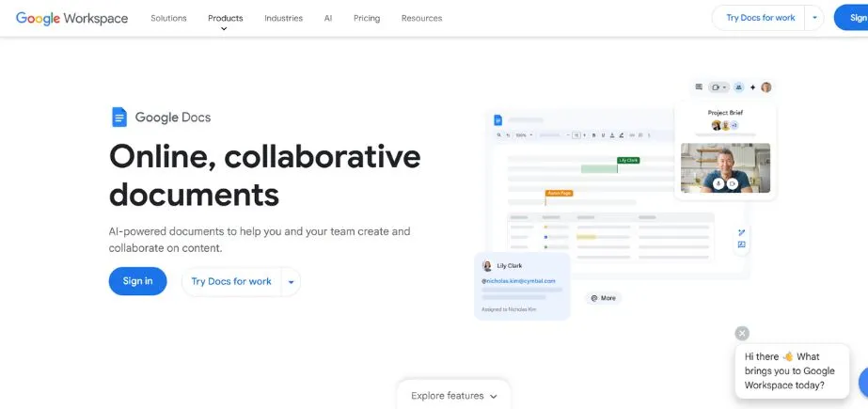Open the Pricing page
The image size is (868, 409).
367,18
